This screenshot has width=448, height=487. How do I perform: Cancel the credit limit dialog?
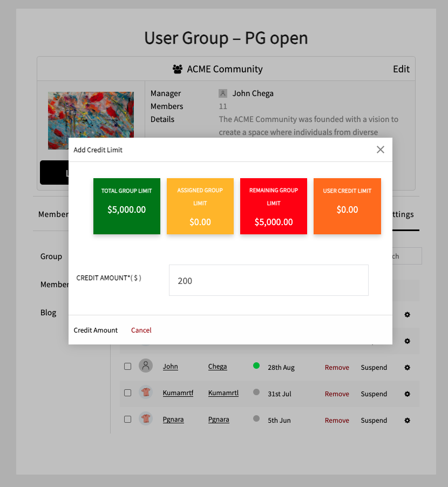[141, 330]
